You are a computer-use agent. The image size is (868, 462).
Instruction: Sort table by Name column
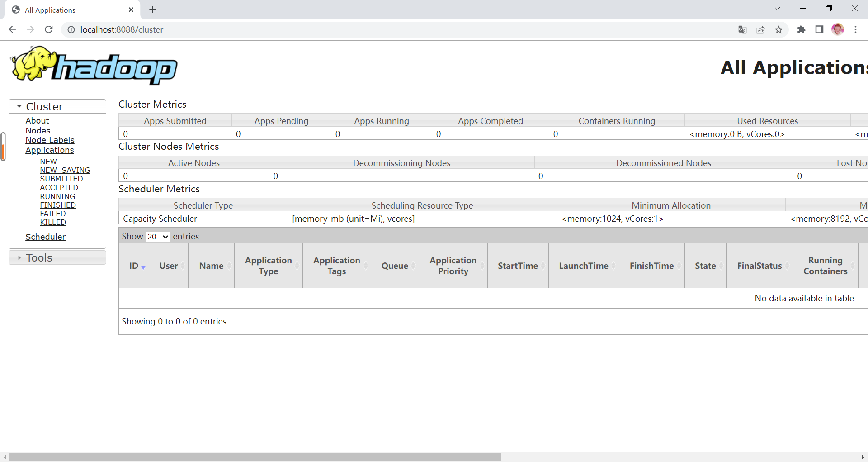click(x=212, y=266)
